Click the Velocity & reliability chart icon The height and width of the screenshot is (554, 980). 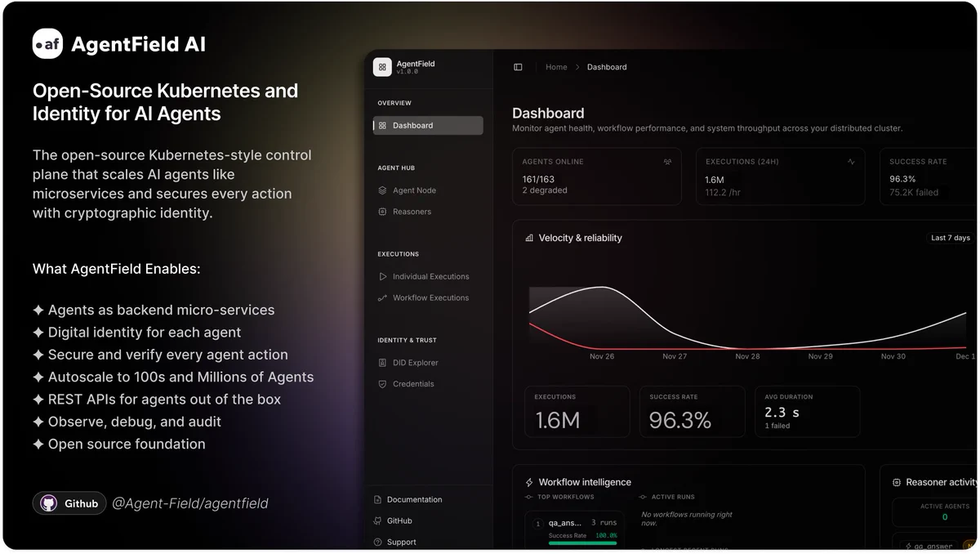[x=529, y=238]
